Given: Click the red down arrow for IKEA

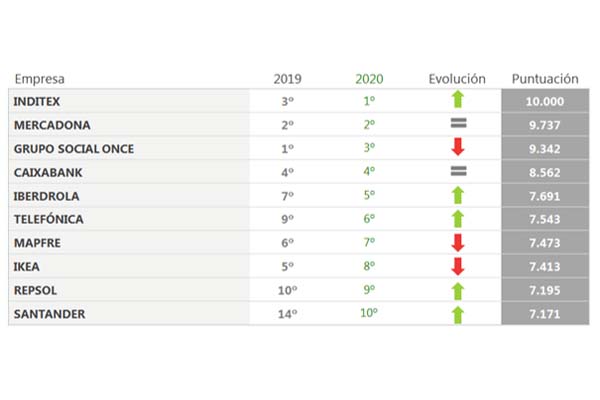Looking at the screenshot, I should [x=459, y=266].
